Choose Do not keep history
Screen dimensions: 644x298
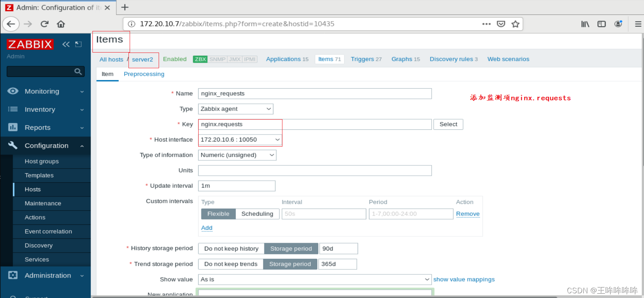pyautogui.click(x=232, y=249)
